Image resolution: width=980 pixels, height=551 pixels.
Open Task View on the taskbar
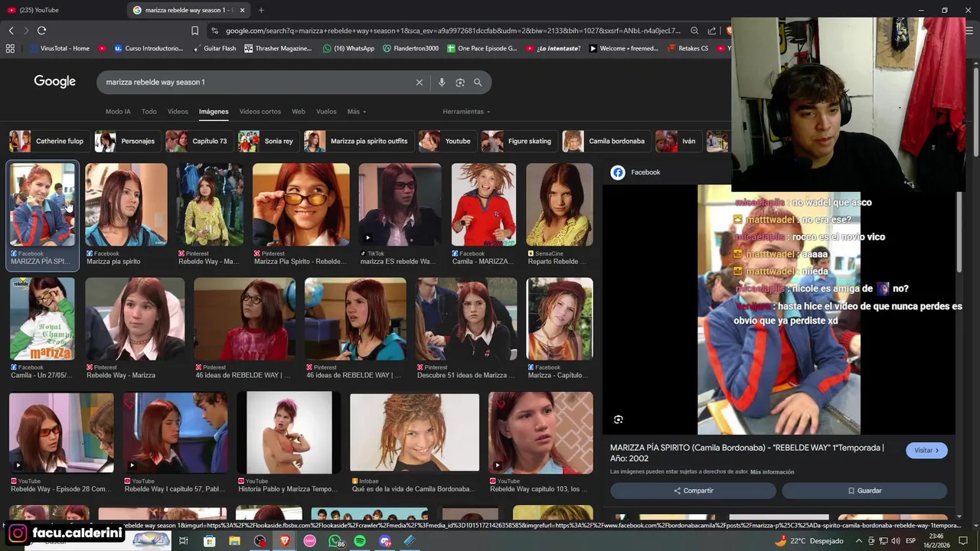pos(184,541)
